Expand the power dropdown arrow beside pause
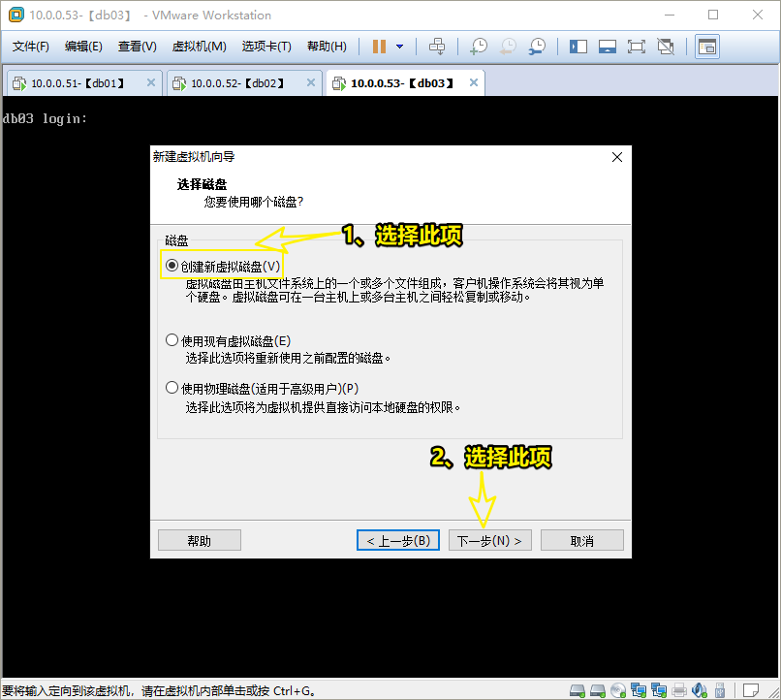 (x=399, y=47)
